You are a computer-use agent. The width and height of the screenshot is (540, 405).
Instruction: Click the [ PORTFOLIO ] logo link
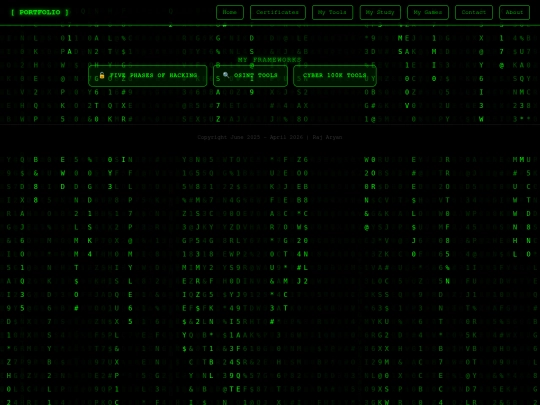[40, 12]
